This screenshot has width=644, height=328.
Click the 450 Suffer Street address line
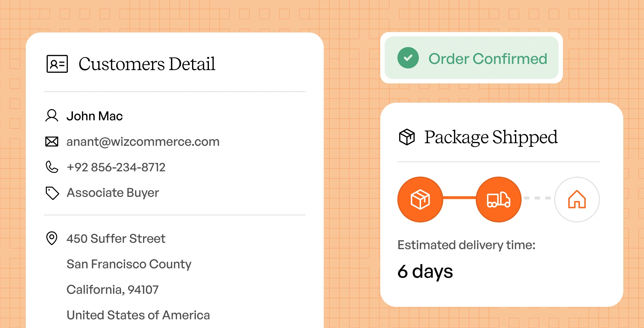116,239
